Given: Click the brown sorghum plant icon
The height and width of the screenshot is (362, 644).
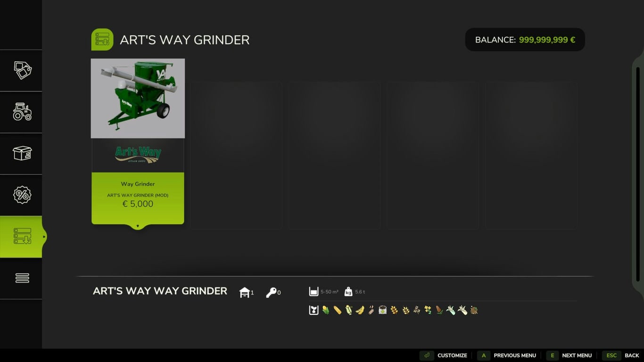Looking at the screenshot, I should point(439,310).
